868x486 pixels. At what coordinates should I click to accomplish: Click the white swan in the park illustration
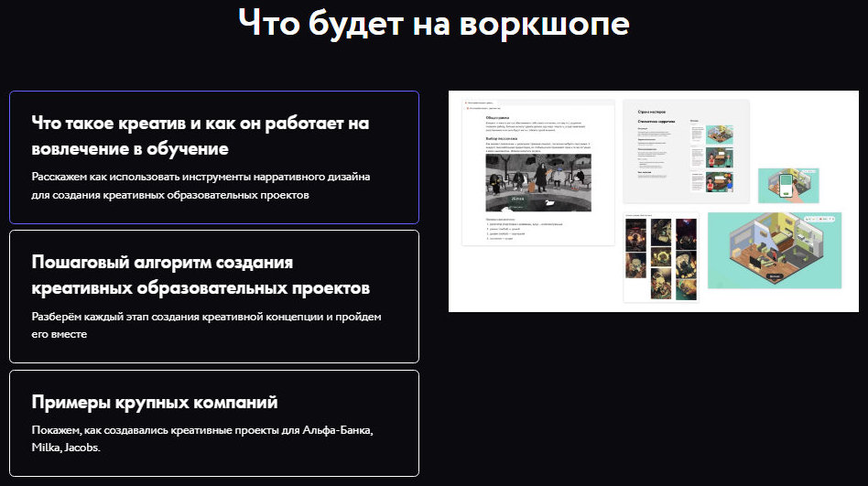pyautogui.click(x=548, y=202)
